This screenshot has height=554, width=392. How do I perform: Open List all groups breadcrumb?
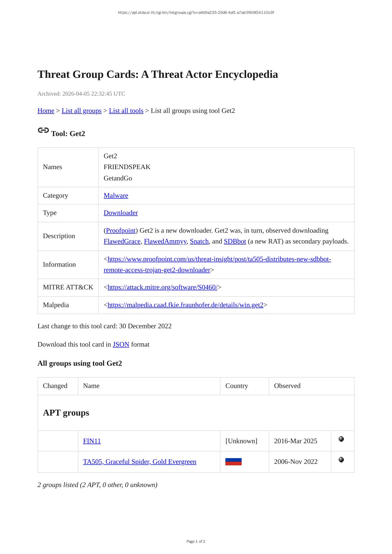pos(81,111)
